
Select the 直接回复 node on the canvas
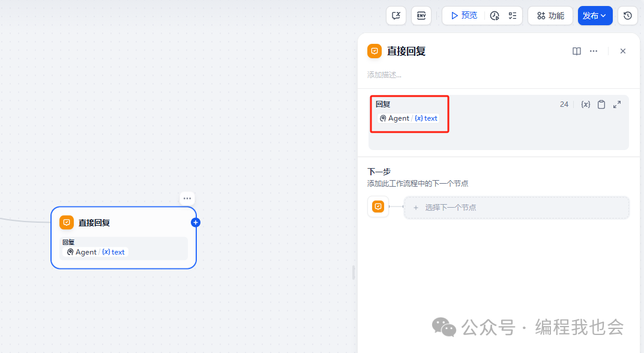point(123,223)
